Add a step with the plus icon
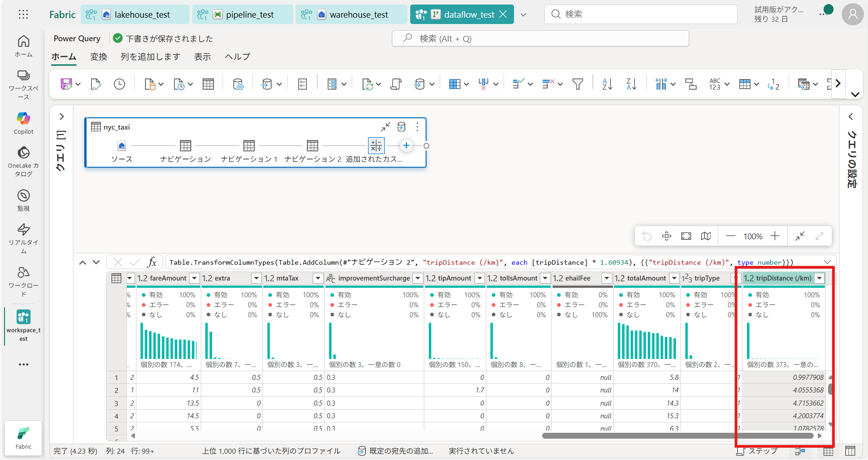 [x=406, y=145]
